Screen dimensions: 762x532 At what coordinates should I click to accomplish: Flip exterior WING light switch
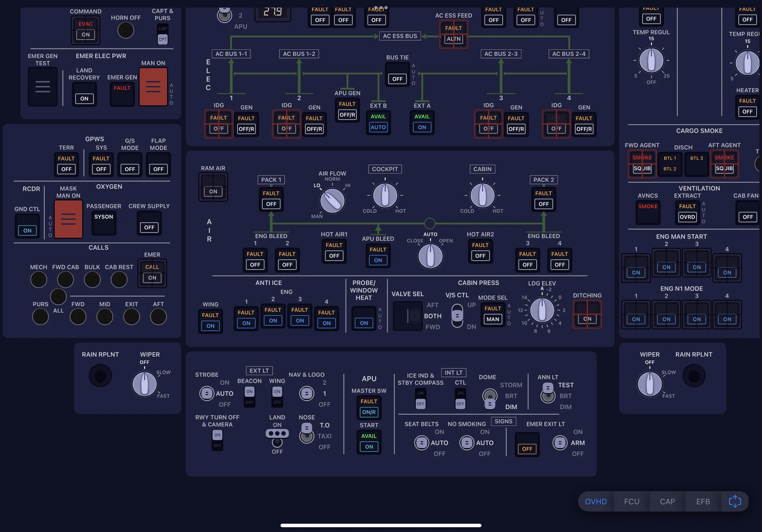click(x=277, y=397)
